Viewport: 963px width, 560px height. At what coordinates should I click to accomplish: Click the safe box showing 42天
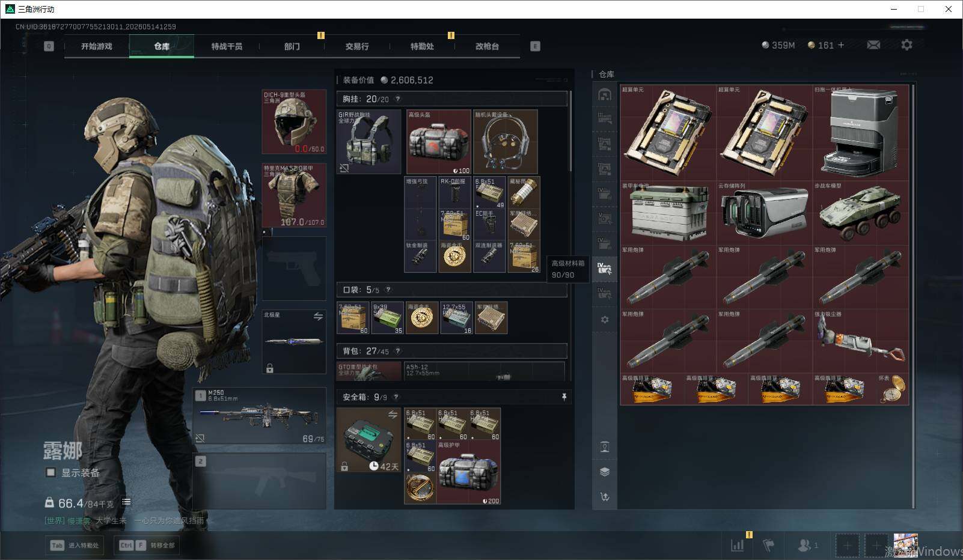coord(368,440)
